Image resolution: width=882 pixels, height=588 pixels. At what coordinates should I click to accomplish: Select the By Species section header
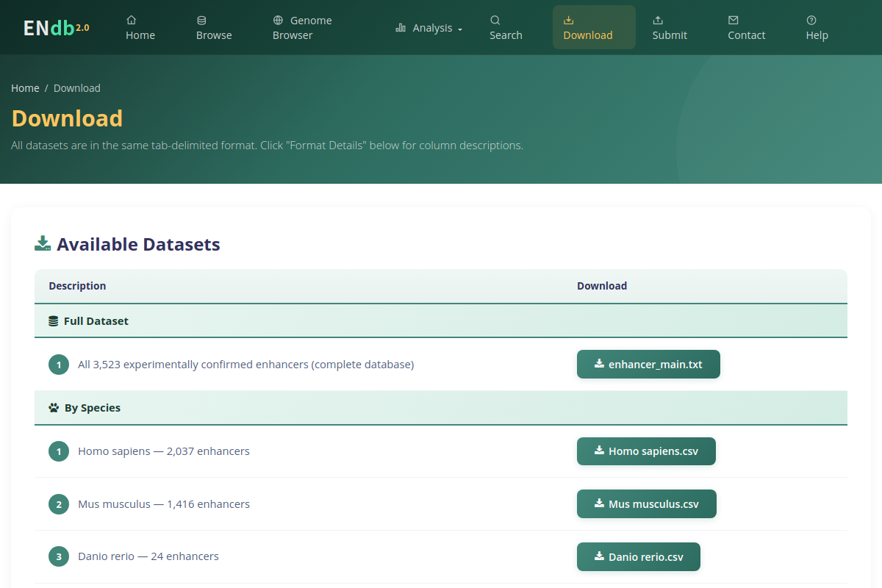click(x=441, y=408)
